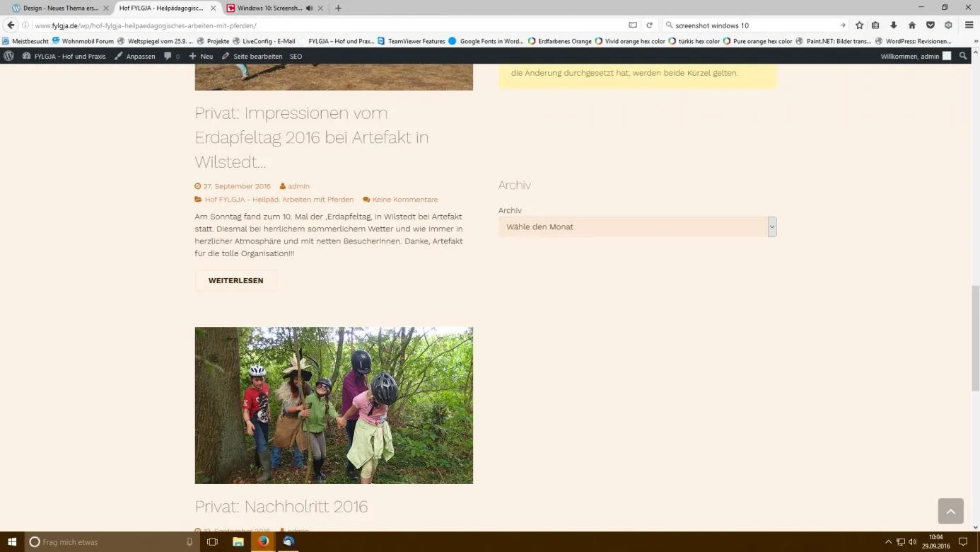This screenshot has width=980, height=552.
Task: Open the 'Neu' admin bar menu
Action: pyautogui.click(x=201, y=56)
